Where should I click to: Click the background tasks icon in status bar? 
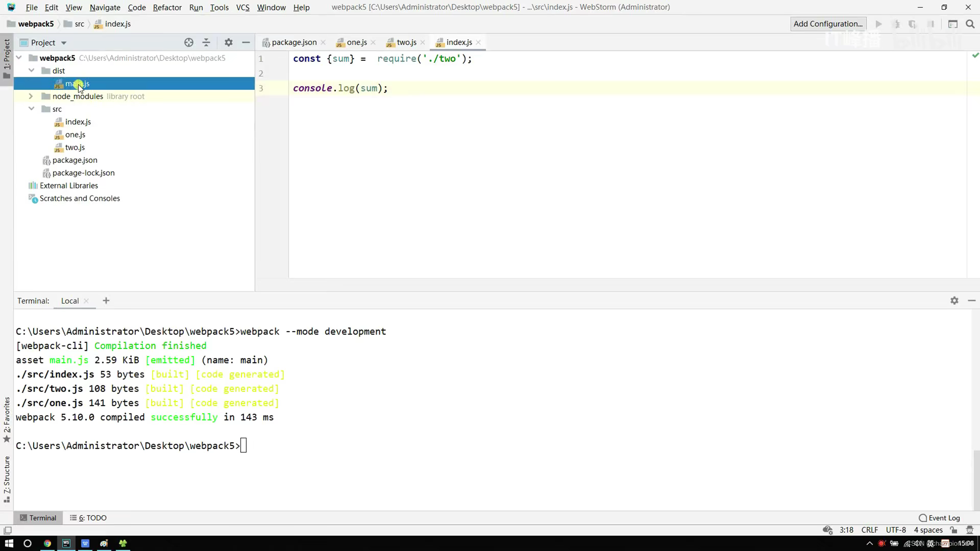pos(828,530)
